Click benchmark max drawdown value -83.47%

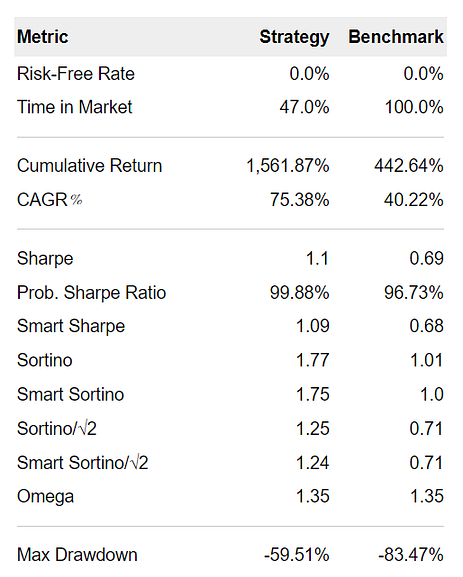[x=411, y=555]
